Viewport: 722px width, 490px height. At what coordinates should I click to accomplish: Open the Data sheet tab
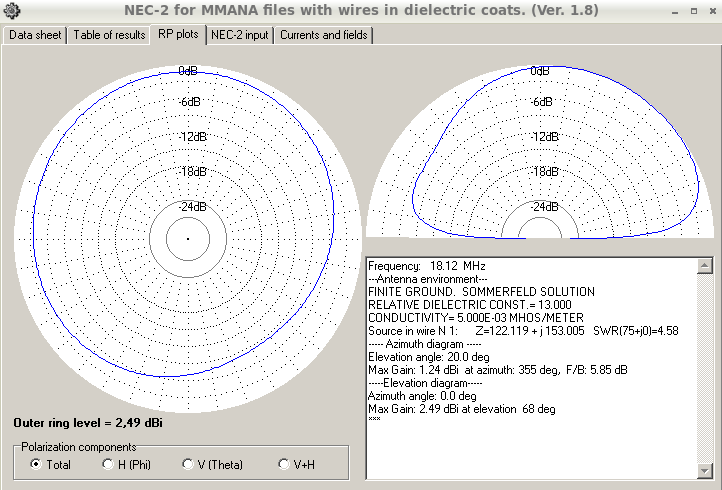point(36,35)
